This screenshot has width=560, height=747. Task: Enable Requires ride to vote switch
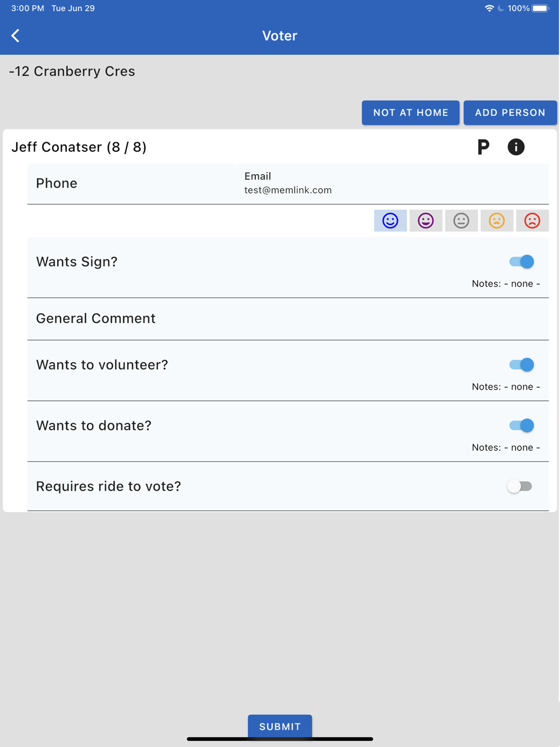coord(520,486)
